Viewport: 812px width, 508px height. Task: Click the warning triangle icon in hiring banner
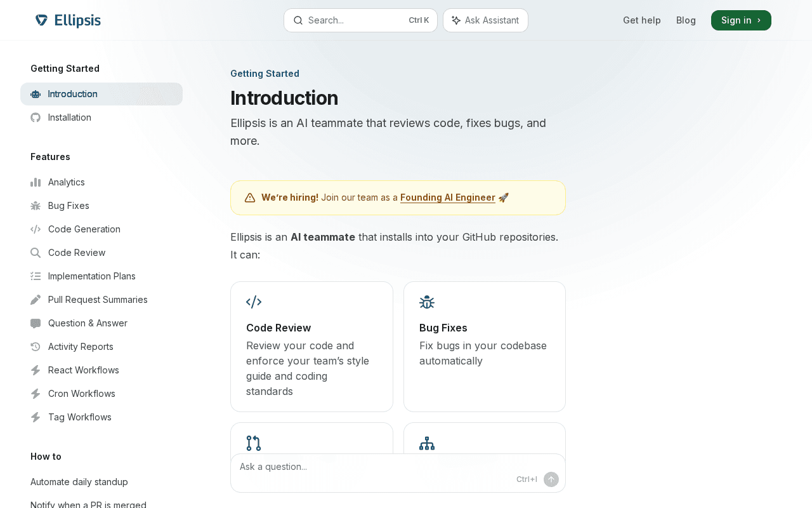(250, 197)
